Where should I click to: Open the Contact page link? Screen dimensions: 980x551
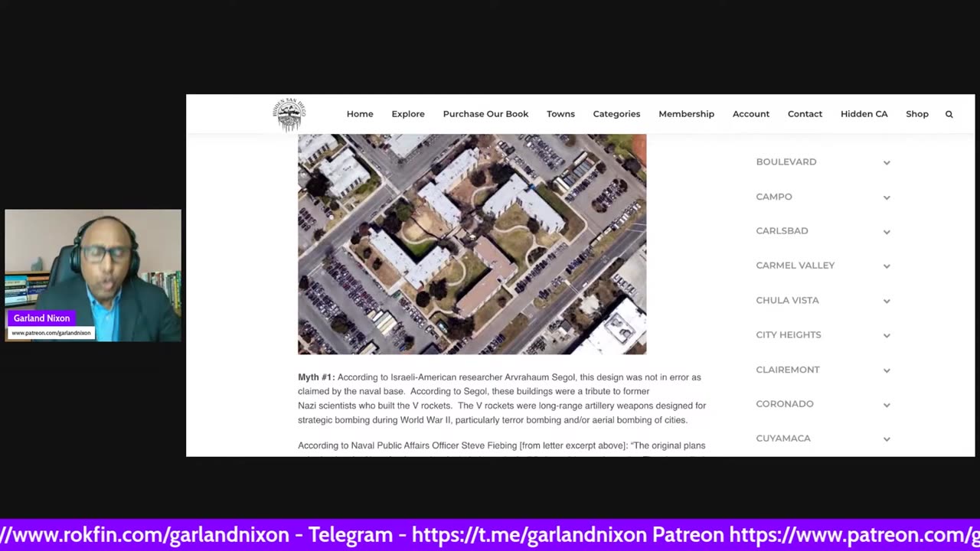point(805,114)
